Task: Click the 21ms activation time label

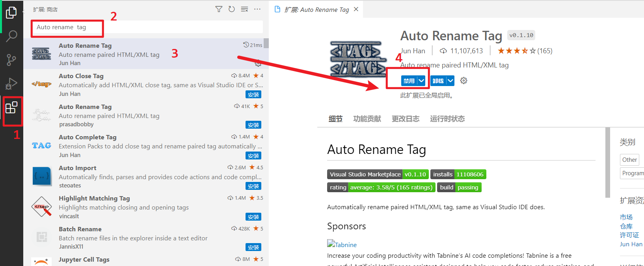Action: pos(253,45)
